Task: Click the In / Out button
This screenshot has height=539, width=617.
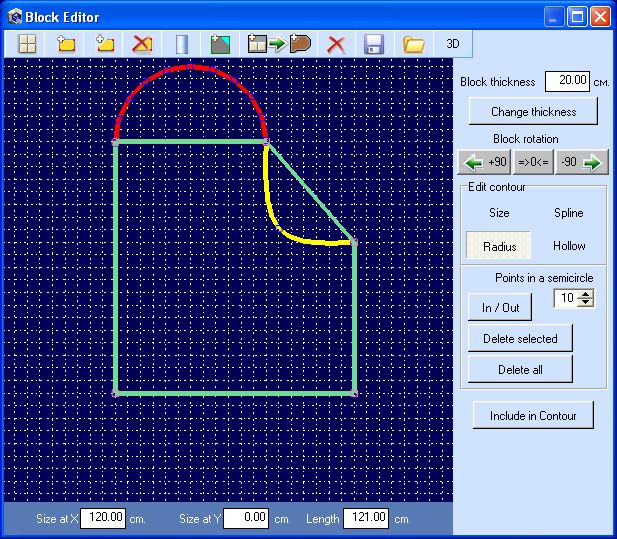Action: tap(500, 307)
